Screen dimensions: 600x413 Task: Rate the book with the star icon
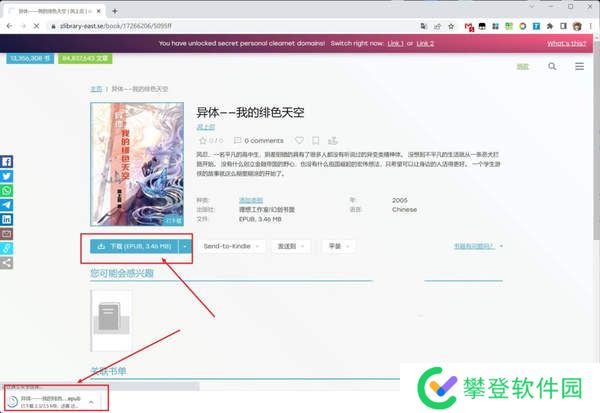203,140
